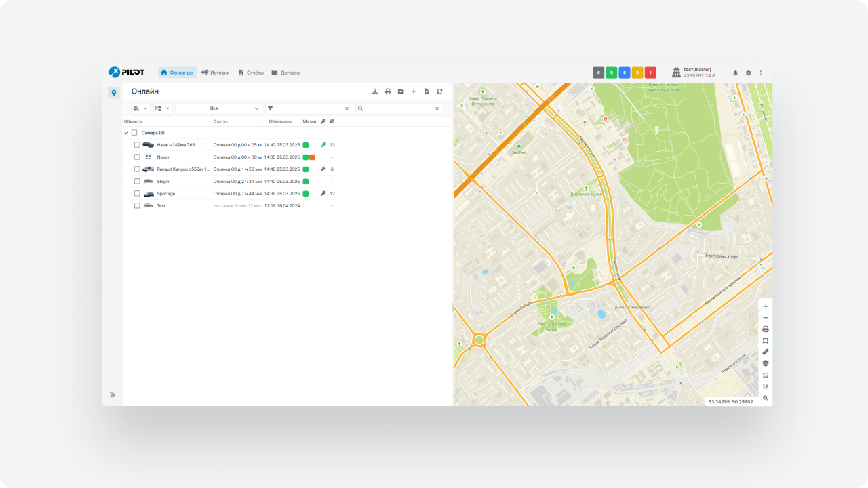Tick the Самара group checkbox
This screenshot has height=488, width=868.
tap(134, 133)
